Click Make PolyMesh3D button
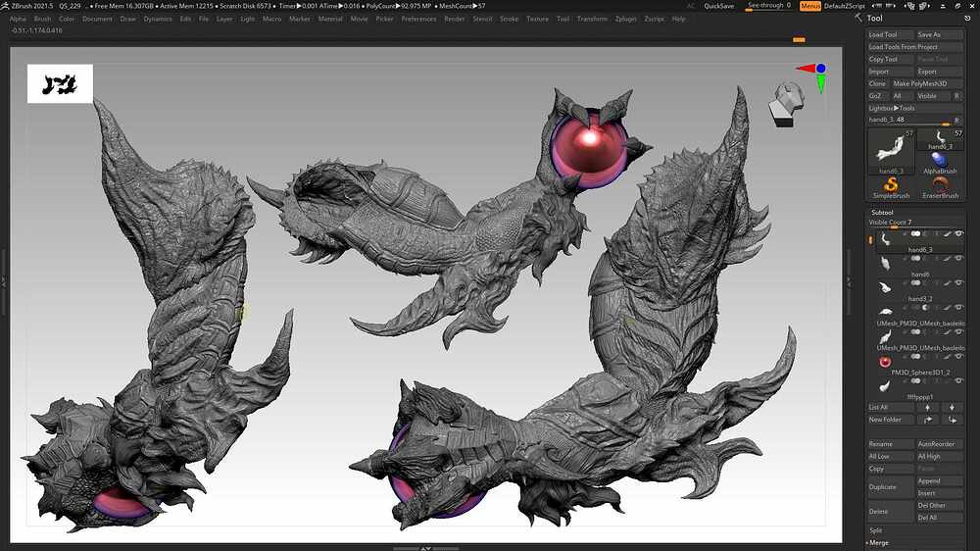The image size is (980, 551). [x=927, y=83]
